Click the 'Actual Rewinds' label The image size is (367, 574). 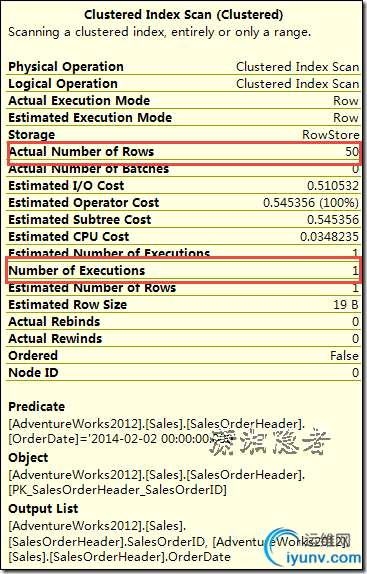pyautogui.click(x=55, y=339)
